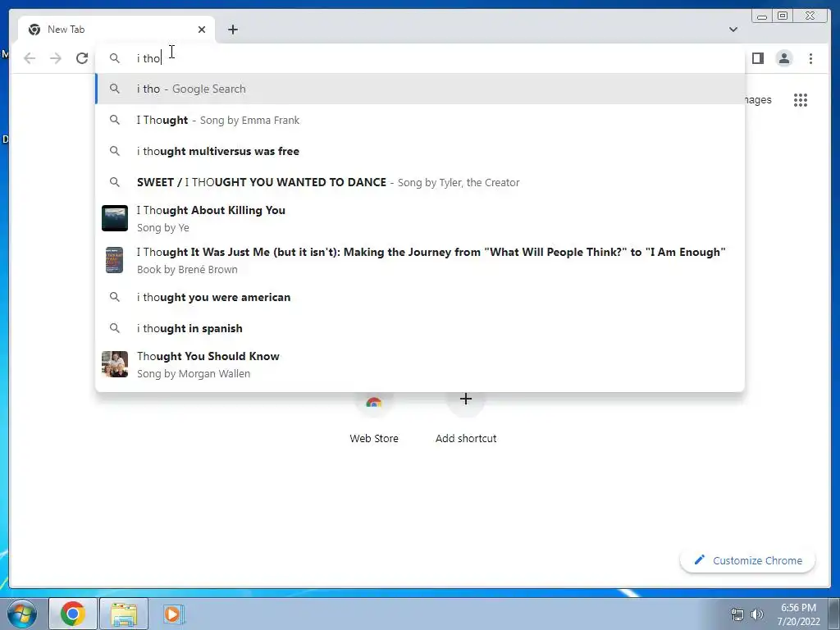Click in the address bar text 'i tho'
Viewport: 840px width, 630px height.
click(x=148, y=58)
